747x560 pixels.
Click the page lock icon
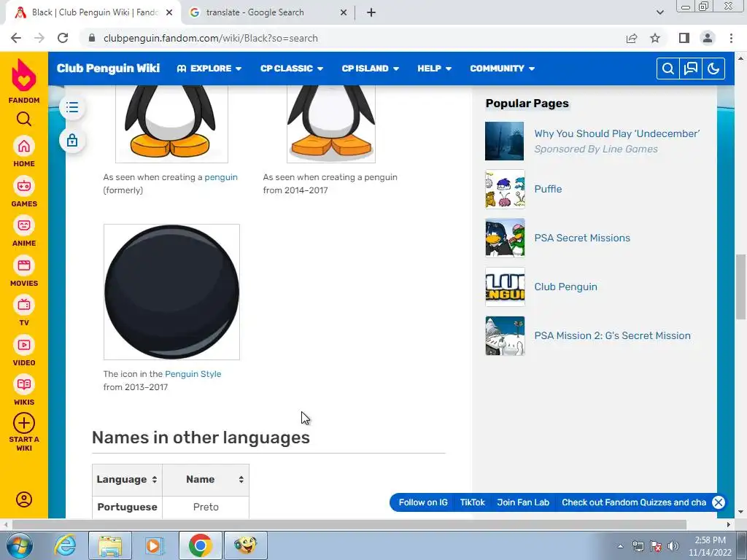coord(72,141)
